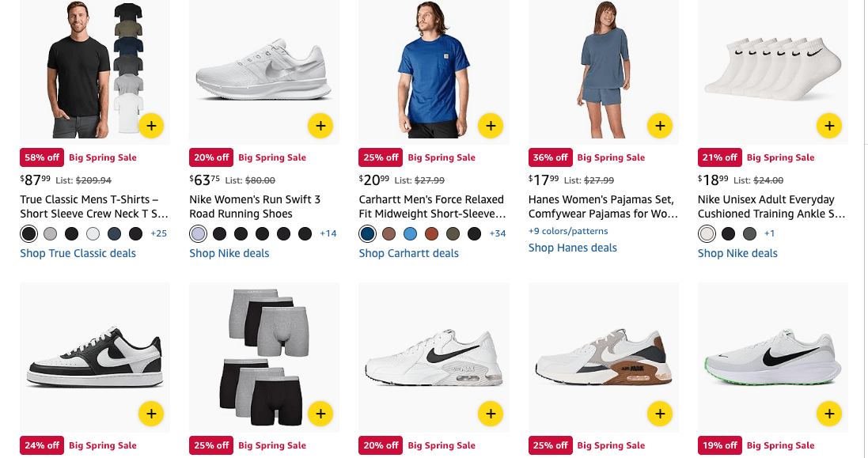868x458 pixels.
Task: Select light gray swatch for True Classic T-Shirts
Action: click(51, 233)
